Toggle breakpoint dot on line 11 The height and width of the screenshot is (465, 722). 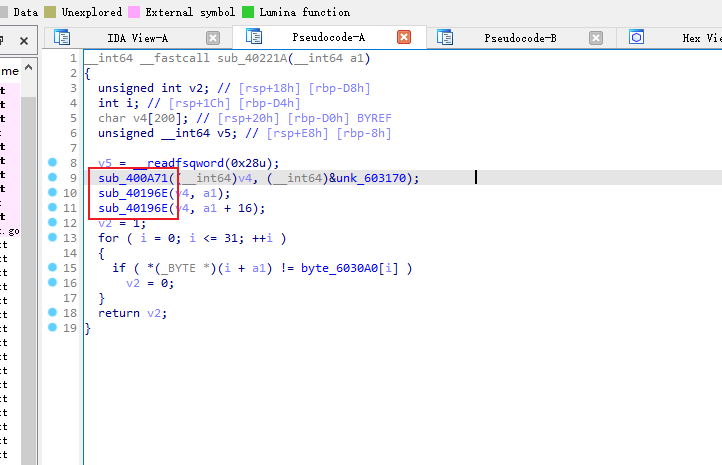tap(52, 207)
